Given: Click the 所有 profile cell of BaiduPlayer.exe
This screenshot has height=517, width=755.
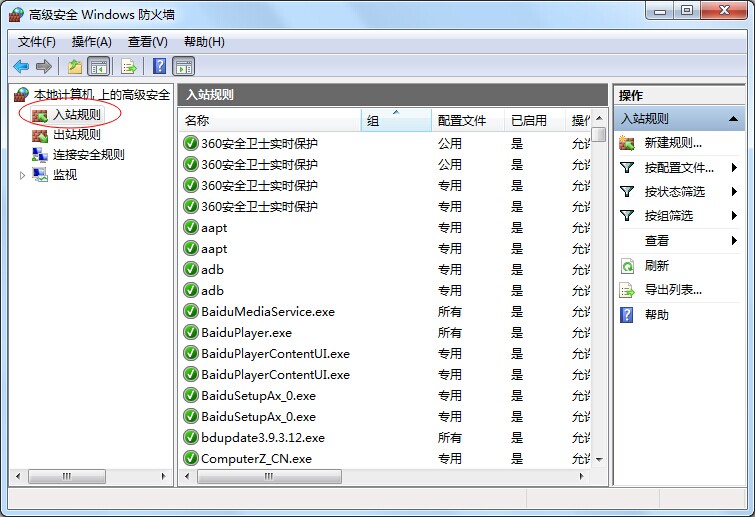Looking at the screenshot, I should click(x=449, y=333).
